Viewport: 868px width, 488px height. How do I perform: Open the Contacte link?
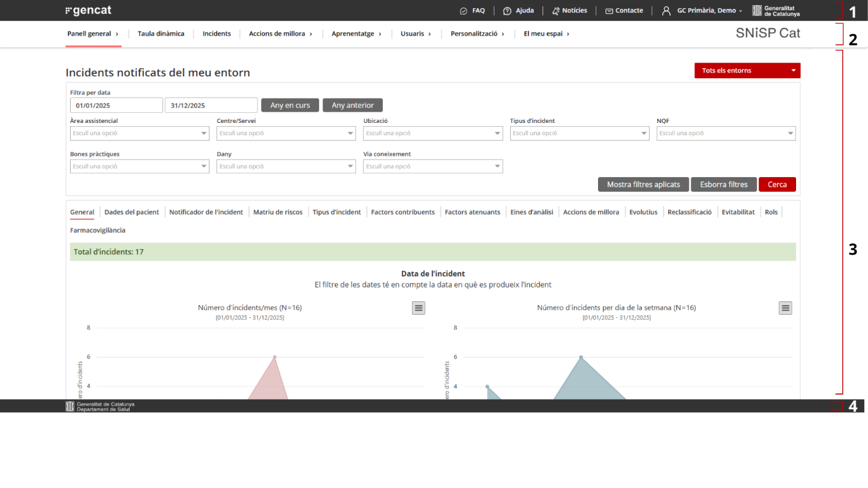[624, 11]
